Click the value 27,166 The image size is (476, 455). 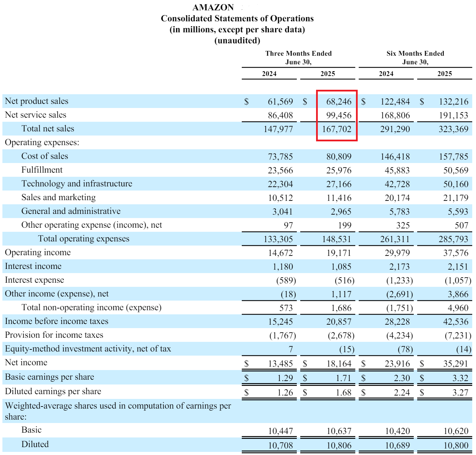tap(339, 184)
